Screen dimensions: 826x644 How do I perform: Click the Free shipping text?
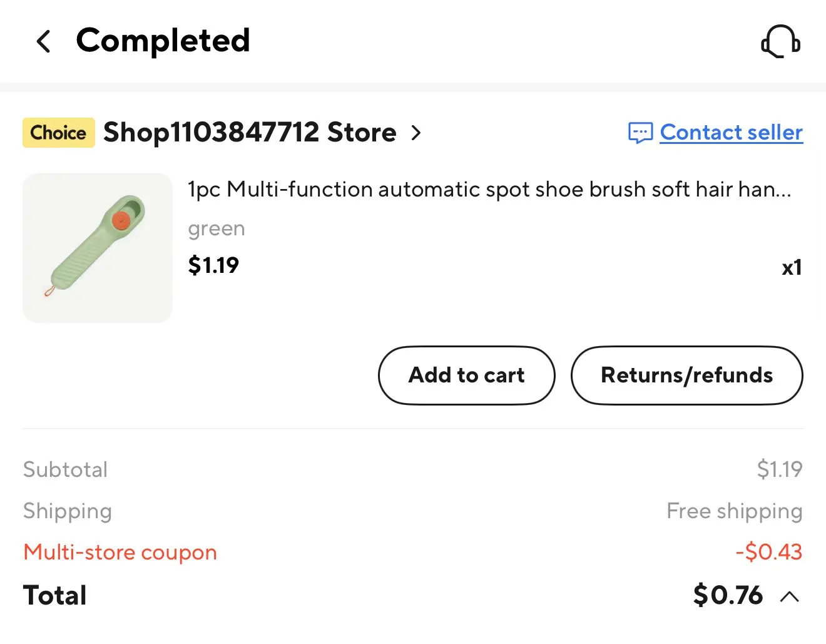pyautogui.click(x=734, y=511)
